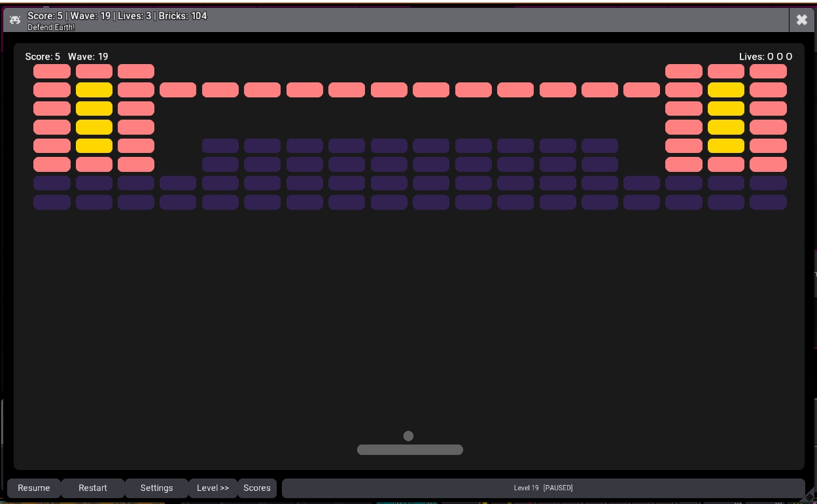The image size is (817, 504).
Task: Click the resize grip at window corner
Action: pos(809,497)
